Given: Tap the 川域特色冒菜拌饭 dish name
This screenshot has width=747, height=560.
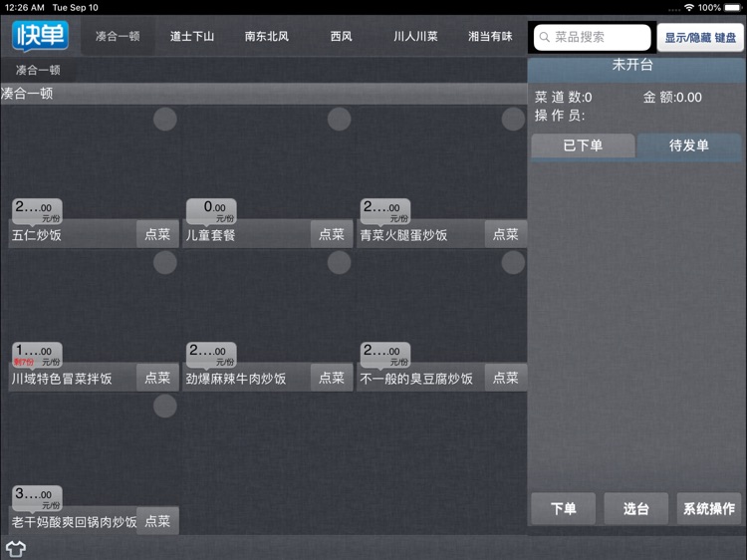Looking at the screenshot, I should tap(62, 379).
